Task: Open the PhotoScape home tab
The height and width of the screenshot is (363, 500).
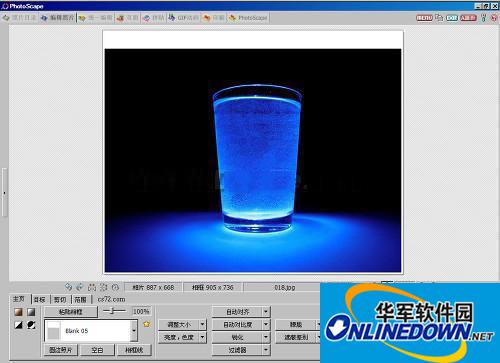Action: (248, 18)
